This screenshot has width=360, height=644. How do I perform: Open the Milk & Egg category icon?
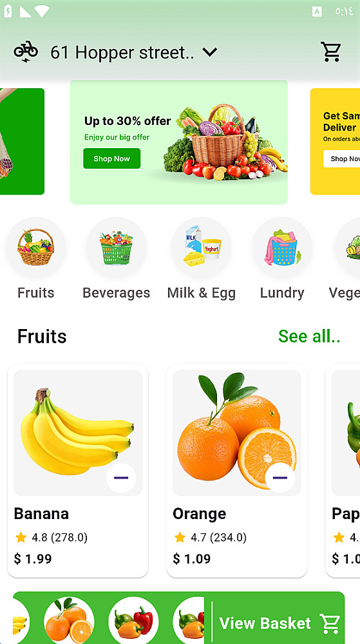(x=201, y=247)
